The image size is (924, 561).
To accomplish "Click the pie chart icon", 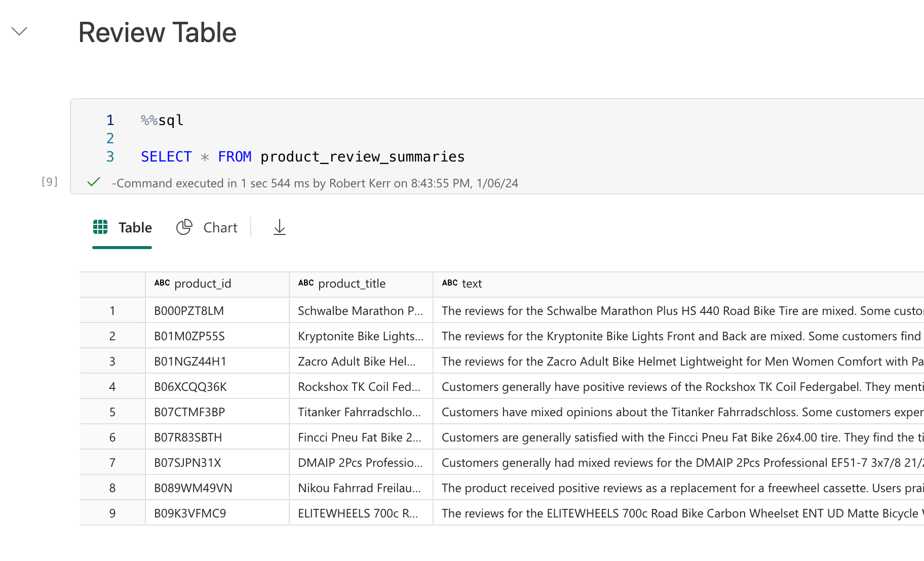I will [x=184, y=227].
